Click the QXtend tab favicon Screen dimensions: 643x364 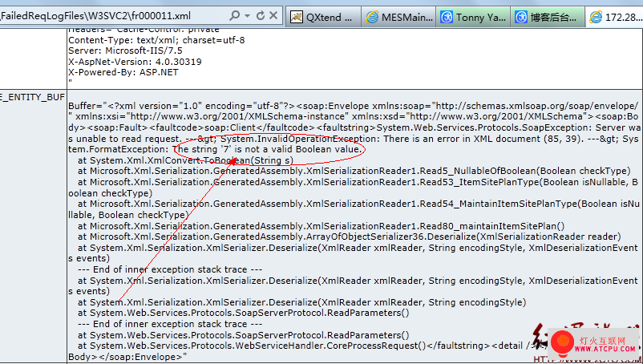(297, 17)
